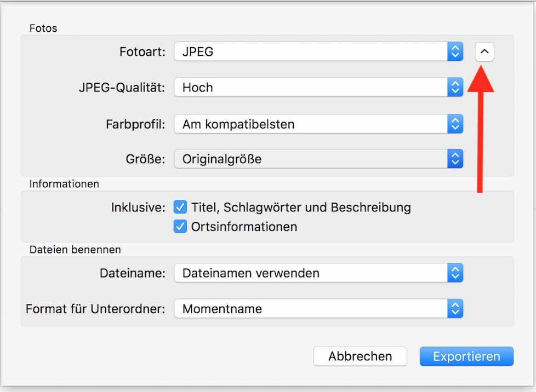Click the Ortsinformationen label text
The image size is (536, 392).
pyautogui.click(x=244, y=227)
